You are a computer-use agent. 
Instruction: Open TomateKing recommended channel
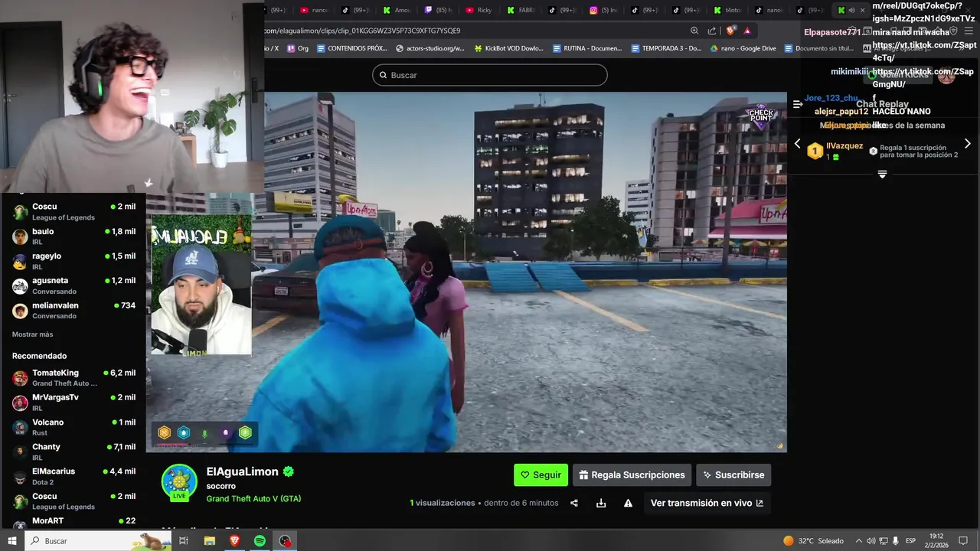(x=73, y=377)
